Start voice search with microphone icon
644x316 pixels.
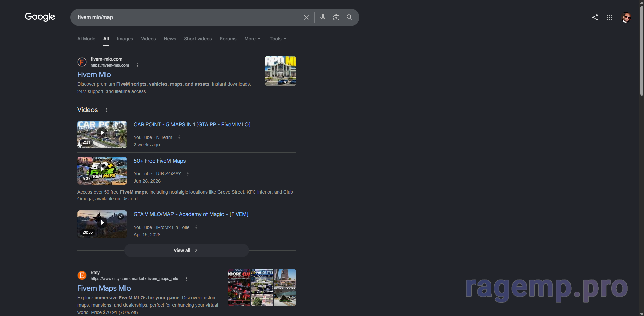click(x=323, y=17)
